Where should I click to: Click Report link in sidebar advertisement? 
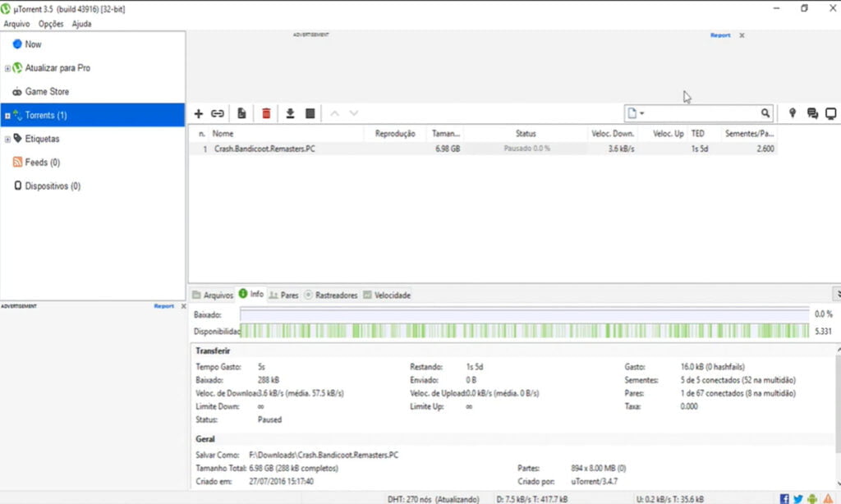pyautogui.click(x=163, y=306)
